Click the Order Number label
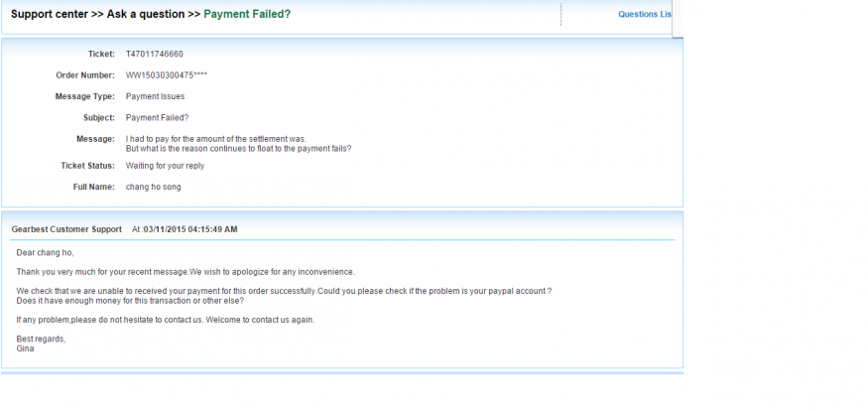Viewport: 868px width, 411px height. 84,75
